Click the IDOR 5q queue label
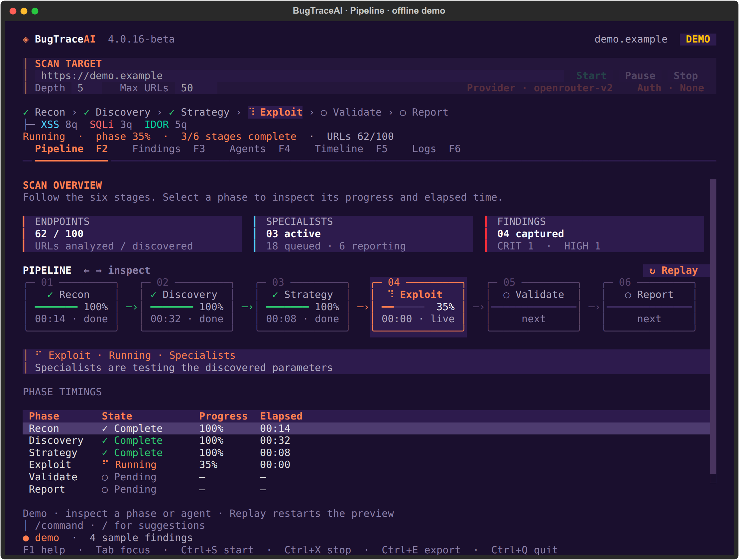Viewport: 739px width, 560px height. 166,125
